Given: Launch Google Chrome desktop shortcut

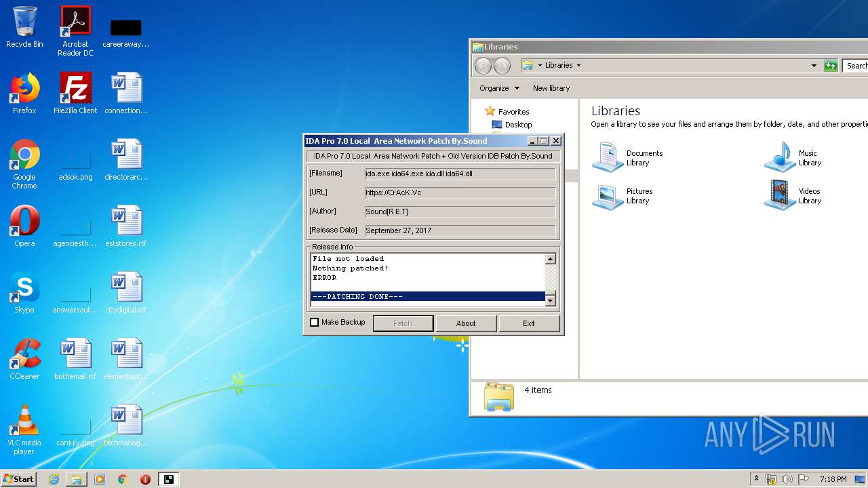Looking at the screenshot, I should [x=24, y=164].
